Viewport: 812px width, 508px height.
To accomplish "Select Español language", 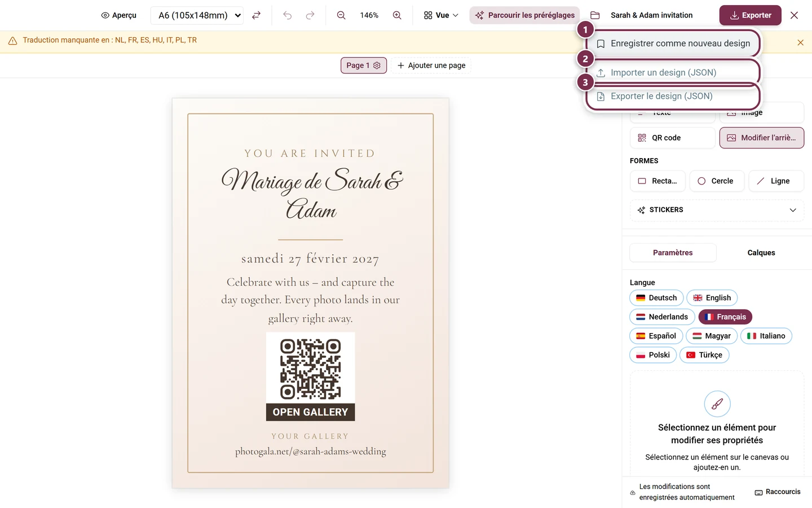I will 656,336.
